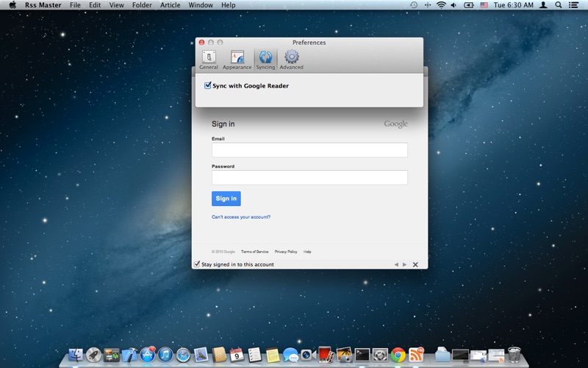Image resolution: width=588 pixels, height=368 pixels.
Task: Open the Appearance preferences pane
Action: (237, 60)
